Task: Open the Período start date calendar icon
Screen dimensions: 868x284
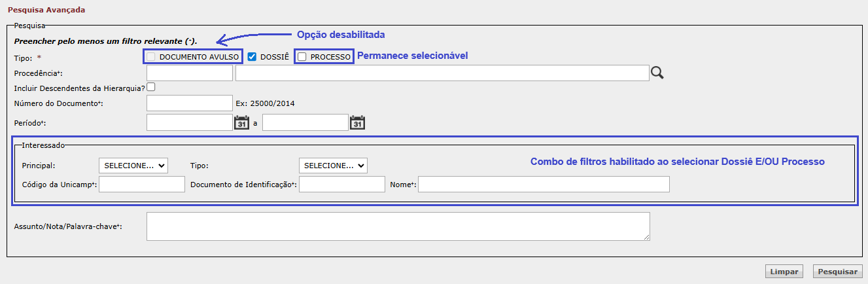Action: click(x=241, y=122)
